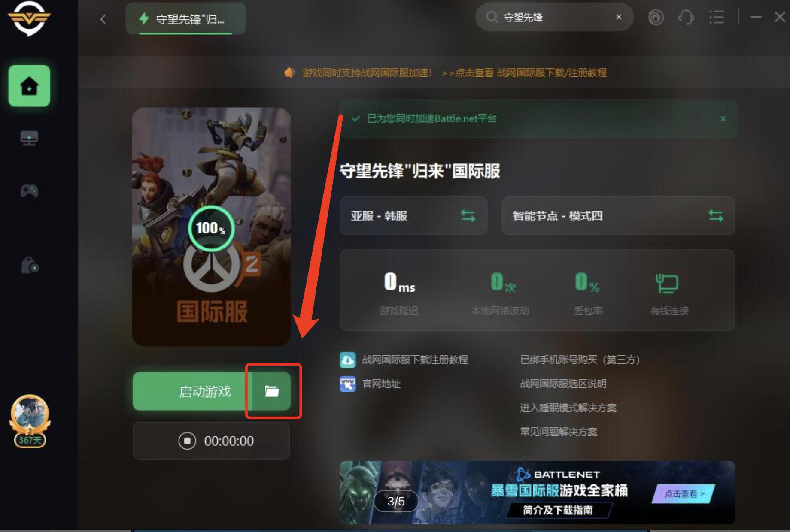Open the 官网地址 link
Image resolution: width=790 pixels, height=532 pixels.
(x=381, y=384)
